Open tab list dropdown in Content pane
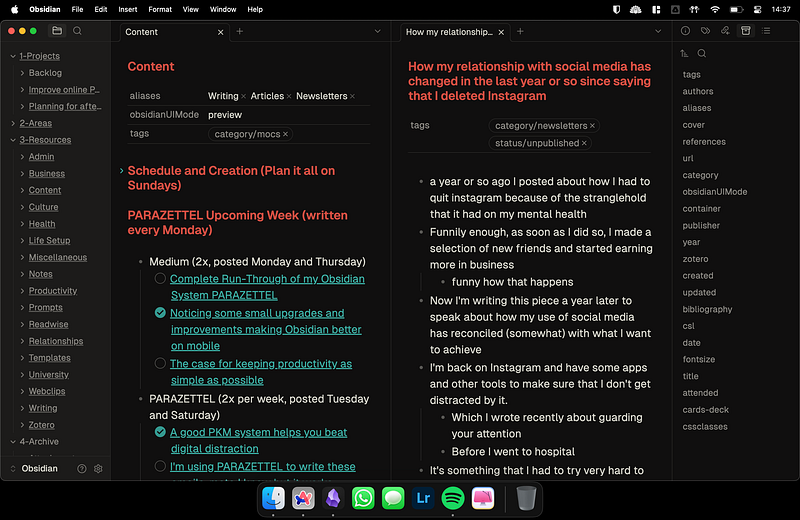 378,32
